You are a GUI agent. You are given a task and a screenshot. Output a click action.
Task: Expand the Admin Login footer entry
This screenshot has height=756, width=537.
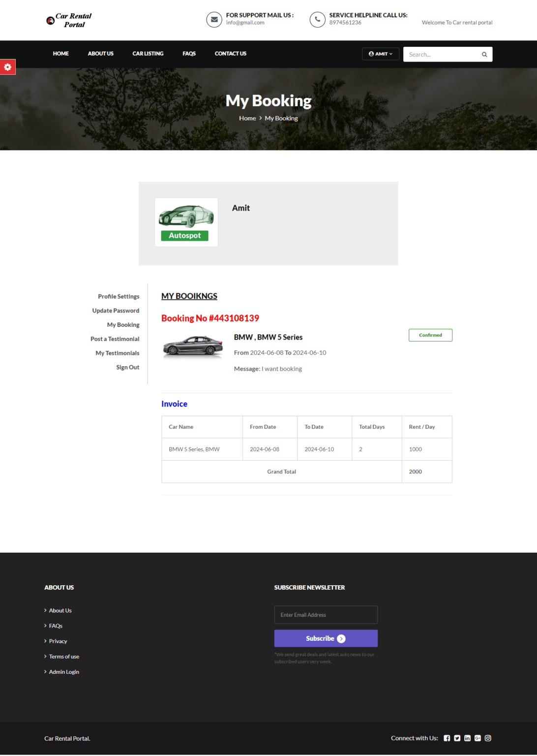pos(63,671)
